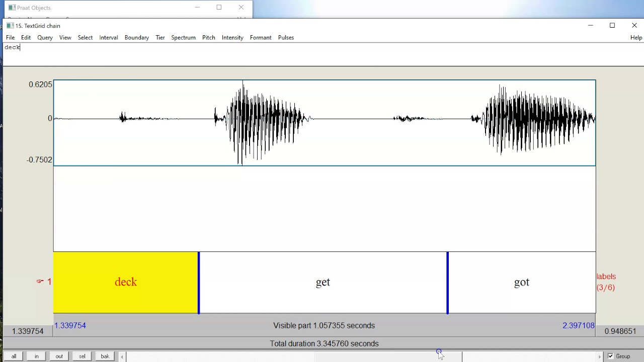Toggle the Group checkbox
Image resolution: width=644 pixels, height=362 pixels.
click(x=611, y=356)
